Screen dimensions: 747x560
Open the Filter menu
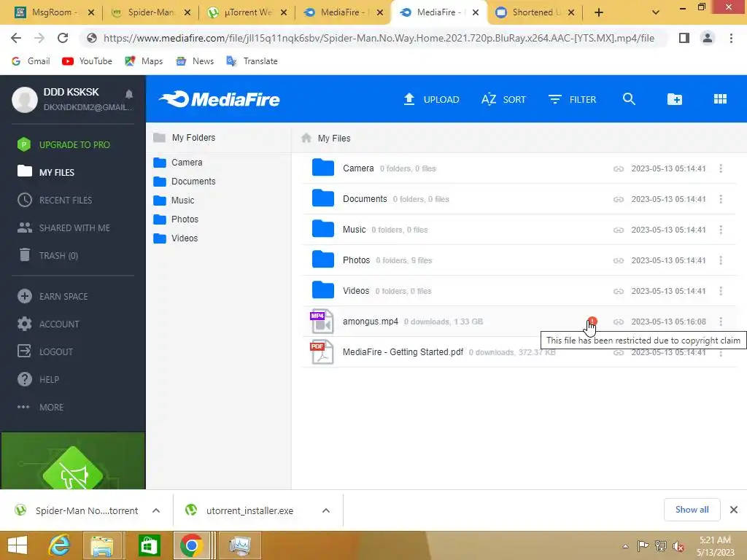572,99
